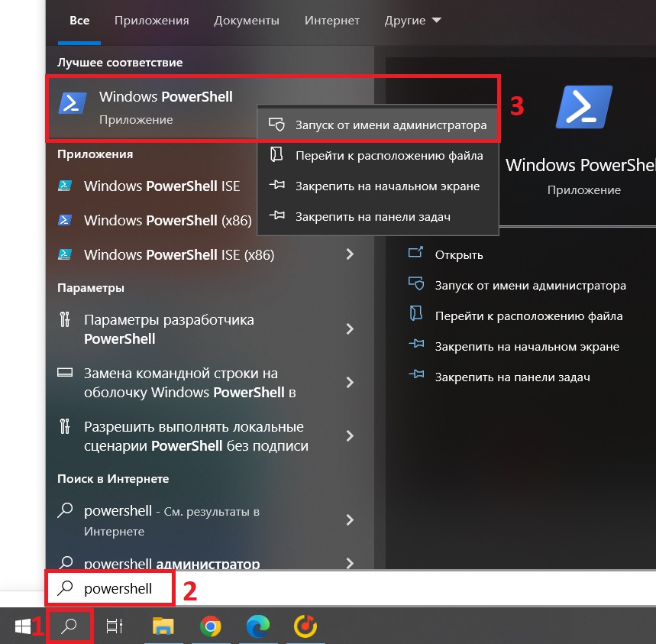Click shield icon in preview pane actions
This screenshot has height=644, width=656.
click(x=416, y=283)
